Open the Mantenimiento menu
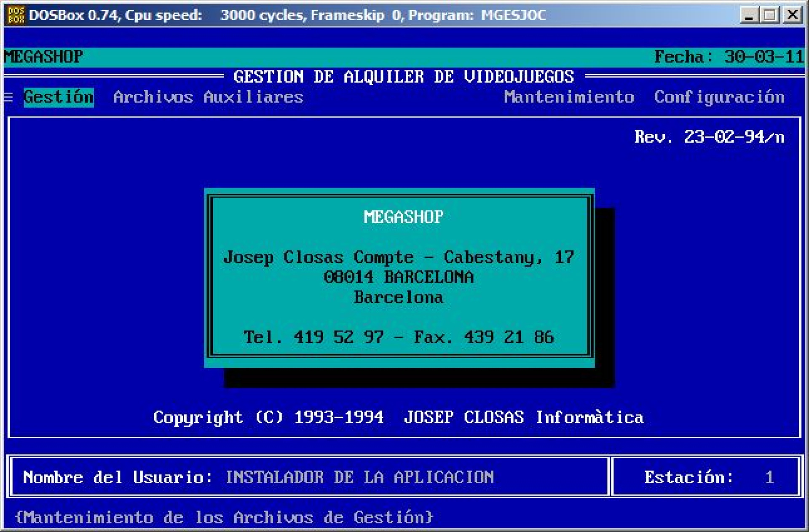 (569, 97)
